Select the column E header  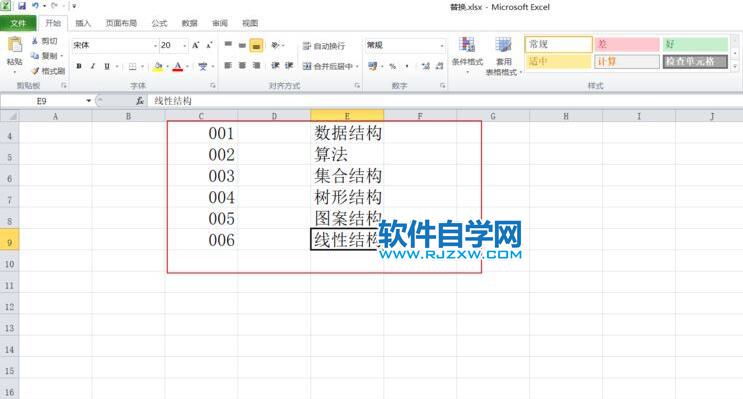347,116
